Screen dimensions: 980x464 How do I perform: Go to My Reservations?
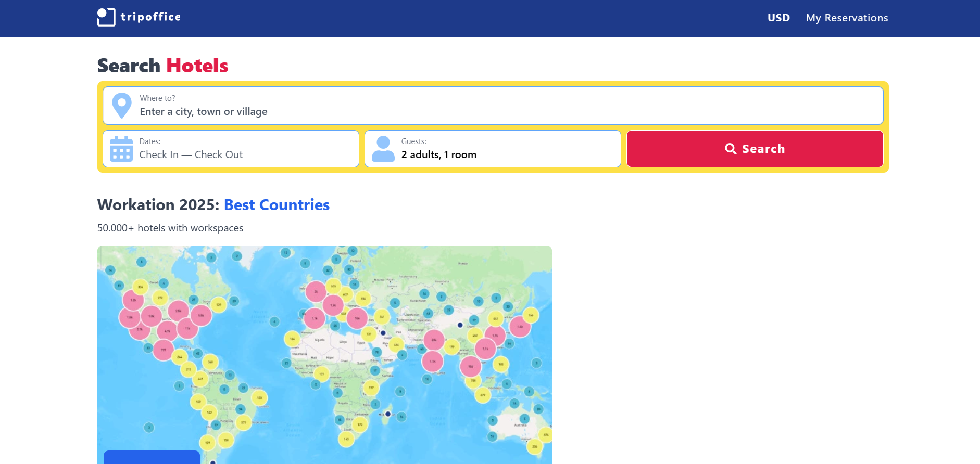coord(847,18)
